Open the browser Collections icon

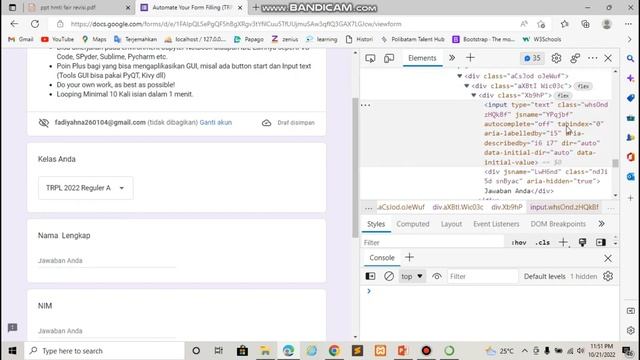pos(585,24)
